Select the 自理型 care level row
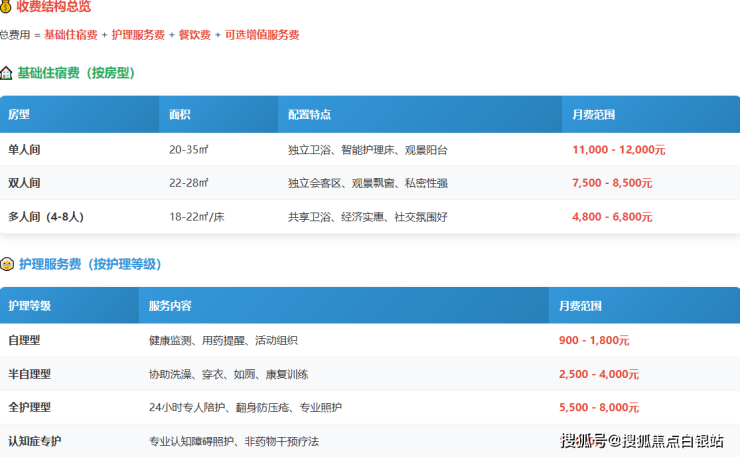The height and width of the screenshot is (457, 740). point(24,341)
